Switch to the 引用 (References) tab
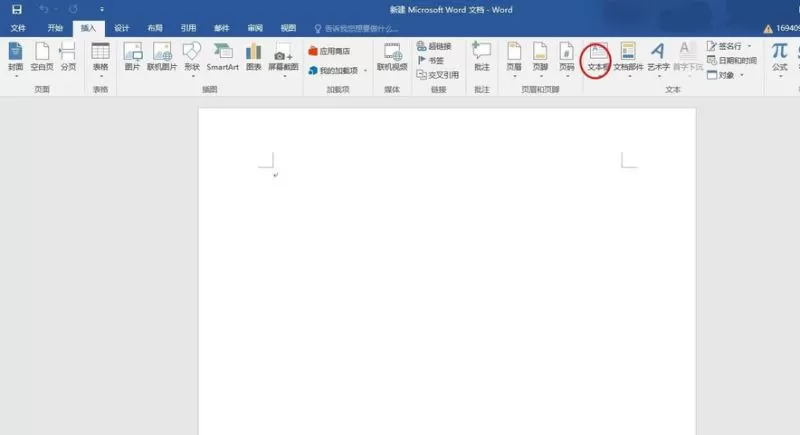This screenshot has height=435, width=800. [x=188, y=28]
